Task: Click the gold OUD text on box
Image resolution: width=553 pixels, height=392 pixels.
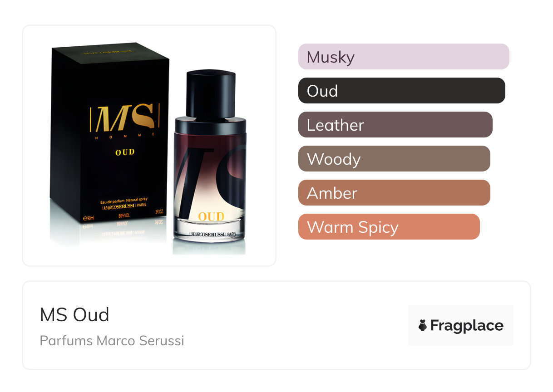Action: coord(125,152)
